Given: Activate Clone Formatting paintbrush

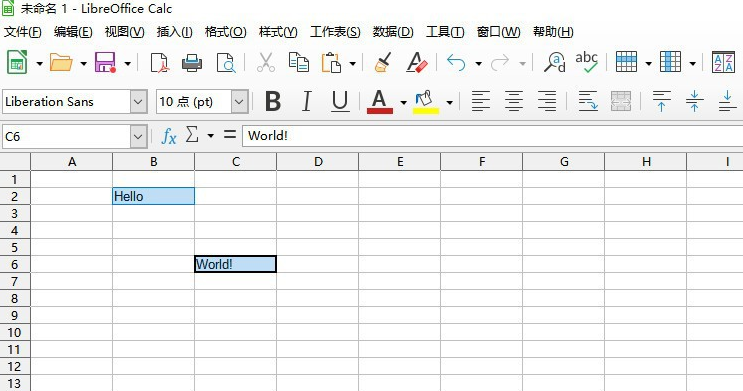Looking at the screenshot, I should [383, 63].
